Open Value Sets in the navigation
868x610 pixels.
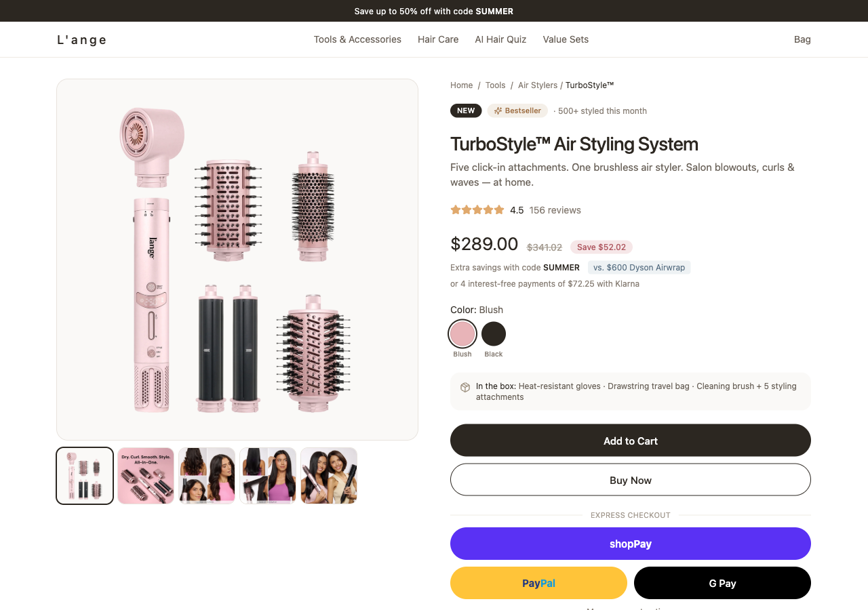point(566,39)
